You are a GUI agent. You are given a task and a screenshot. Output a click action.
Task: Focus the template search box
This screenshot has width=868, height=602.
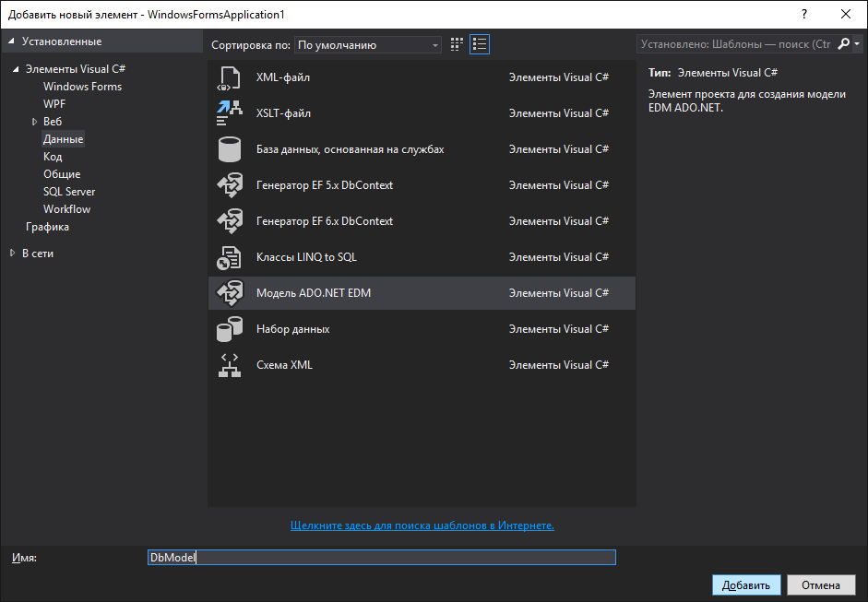click(737, 44)
